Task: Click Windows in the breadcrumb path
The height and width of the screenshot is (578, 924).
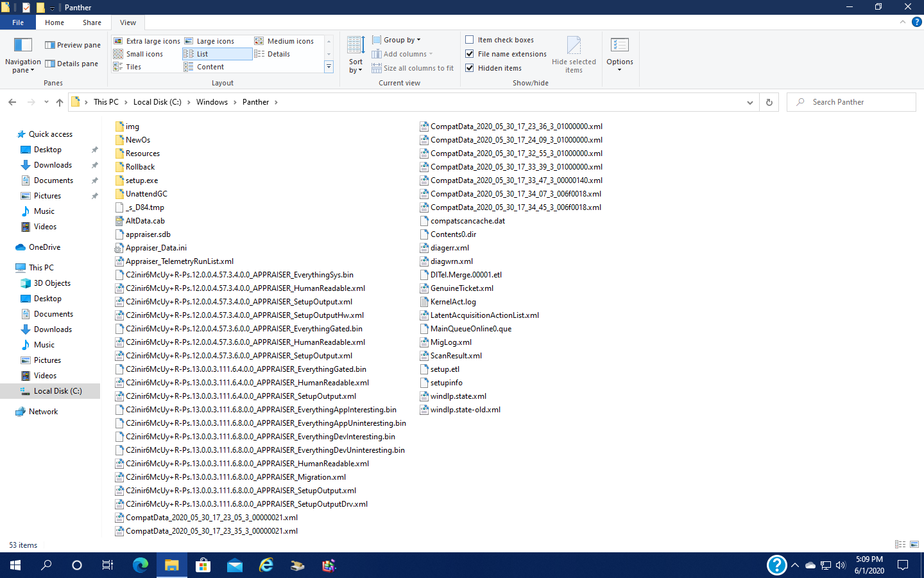Action: coord(212,102)
